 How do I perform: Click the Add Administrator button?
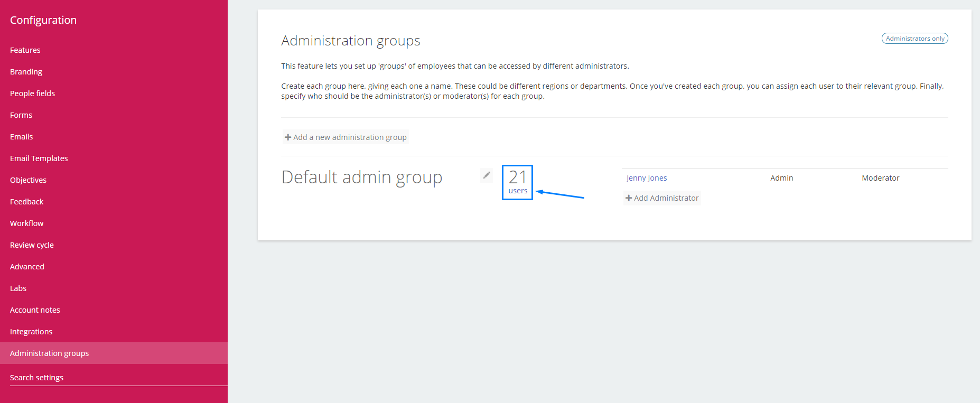(662, 198)
